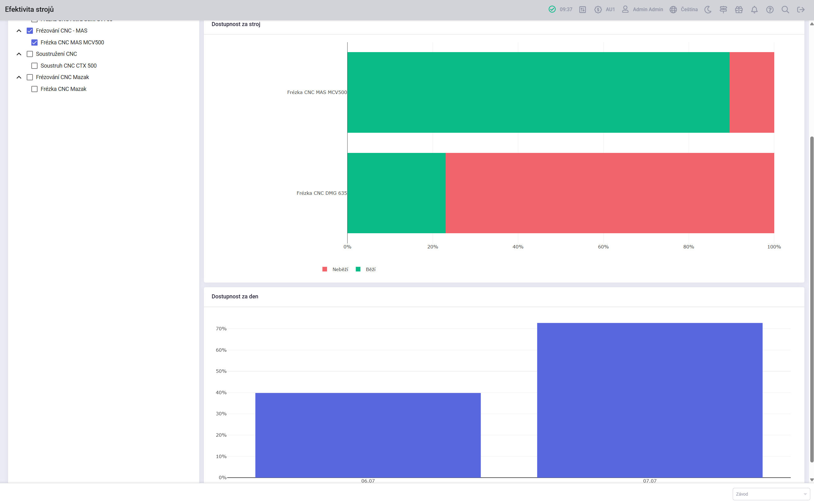Toggle the Běží legend entry
The height and width of the screenshot is (504, 814).
[366, 269]
